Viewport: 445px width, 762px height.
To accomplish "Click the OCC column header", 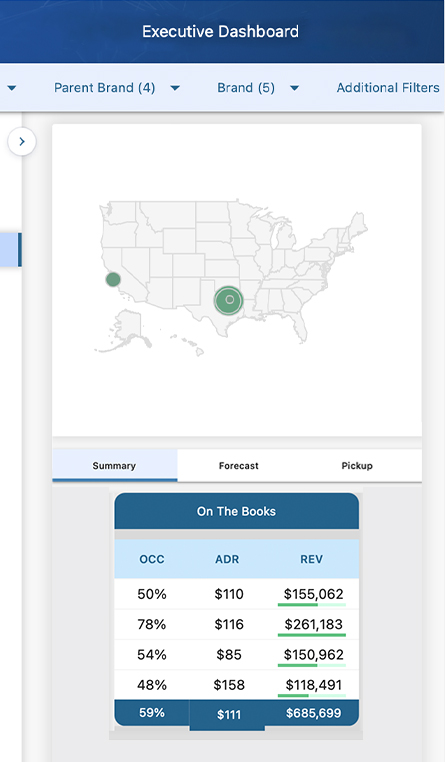I will (x=152, y=559).
